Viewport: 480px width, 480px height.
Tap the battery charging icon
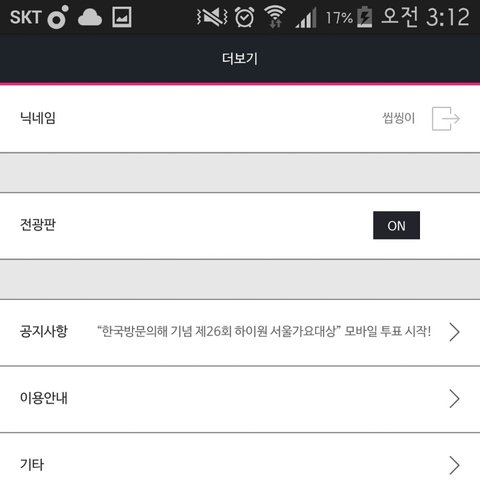364,17
